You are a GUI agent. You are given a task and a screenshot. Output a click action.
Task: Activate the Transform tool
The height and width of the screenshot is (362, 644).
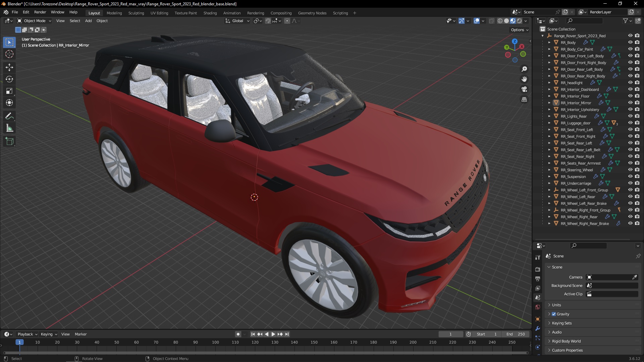point(9,103)
